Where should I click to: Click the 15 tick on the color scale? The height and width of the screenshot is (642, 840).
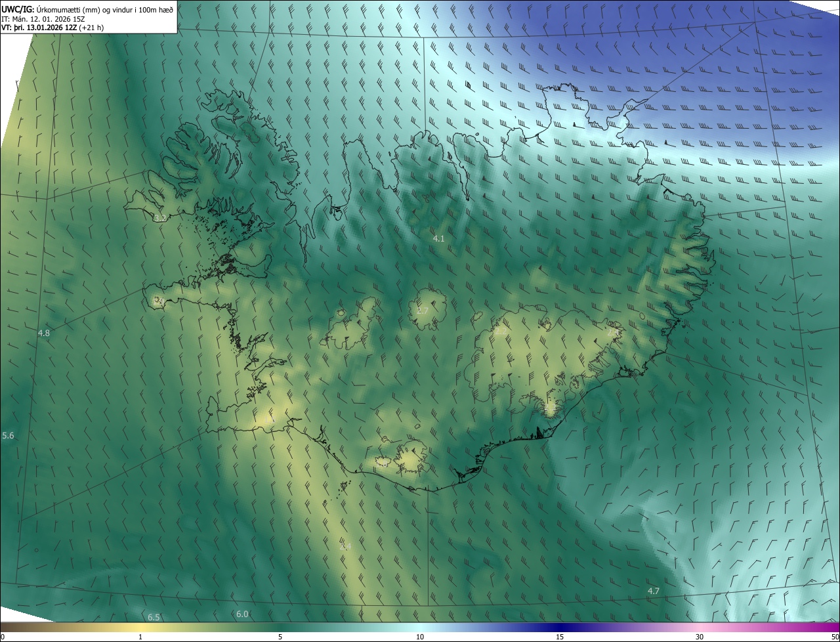(560, 637)
